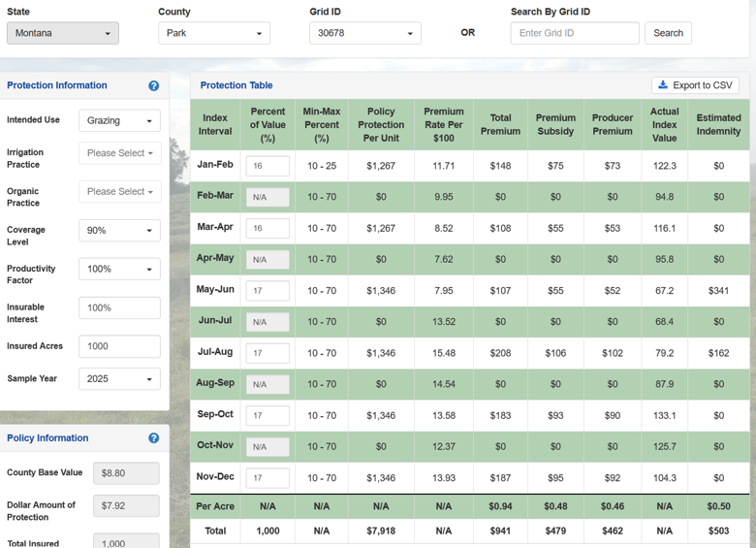Click the Insured Acres field
Viewport: 756px width, 548px height.
tap(119, 346)
